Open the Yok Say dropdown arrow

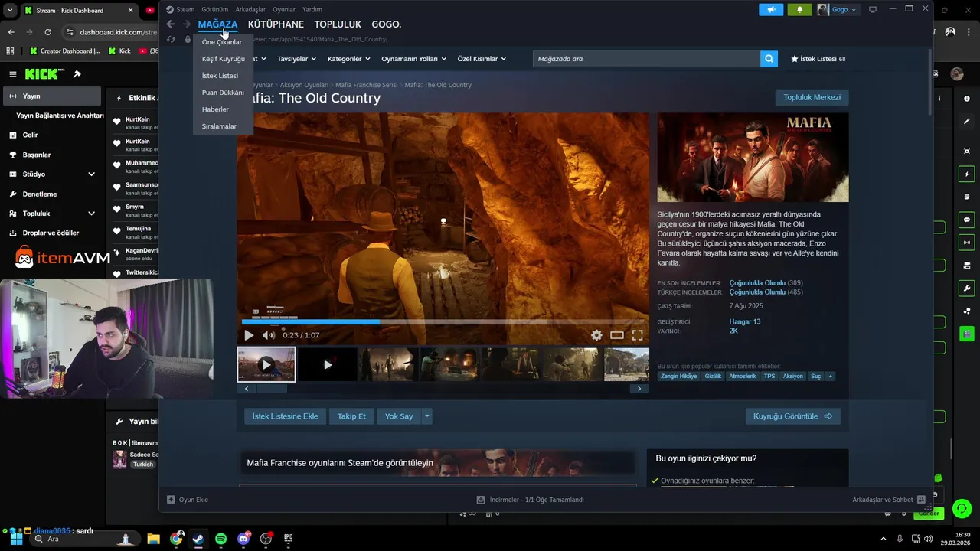pyautogui.click(x=427, y=416)
